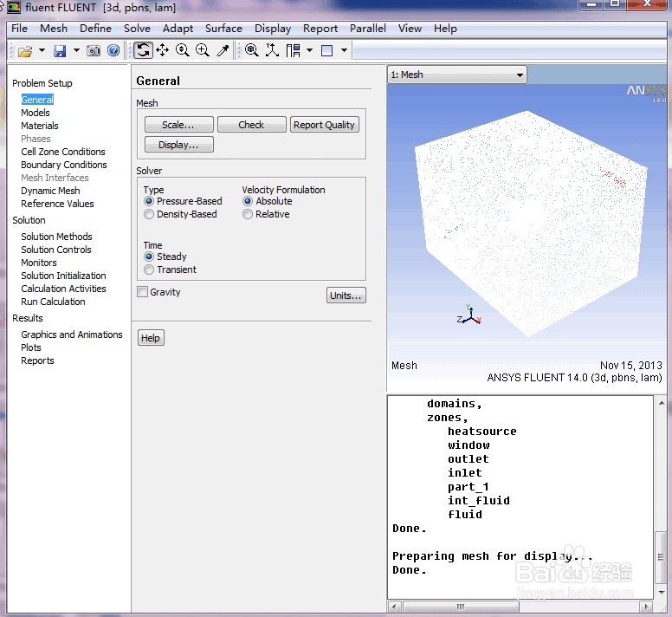Open the View menu

(x=410, y=29)
